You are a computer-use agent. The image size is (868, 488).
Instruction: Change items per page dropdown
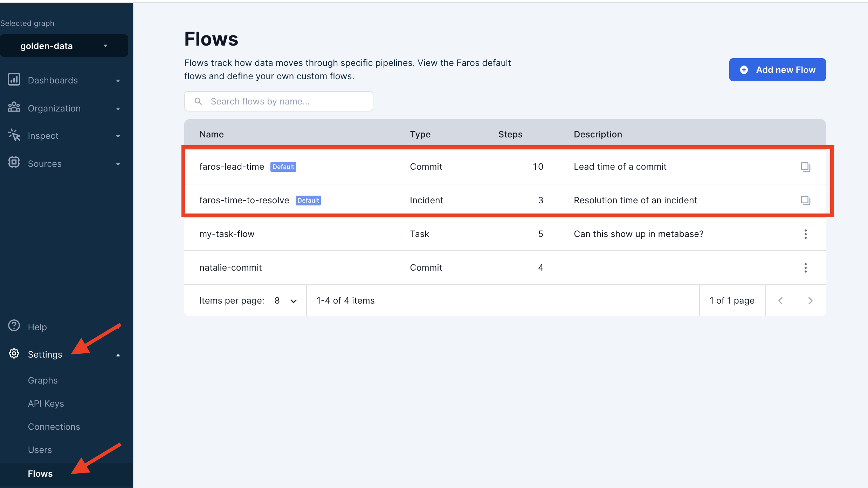(x=286, y=301)
